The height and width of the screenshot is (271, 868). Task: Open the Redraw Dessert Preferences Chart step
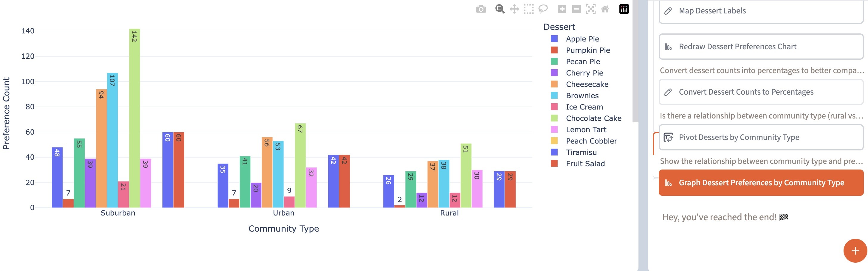(761, 47)
